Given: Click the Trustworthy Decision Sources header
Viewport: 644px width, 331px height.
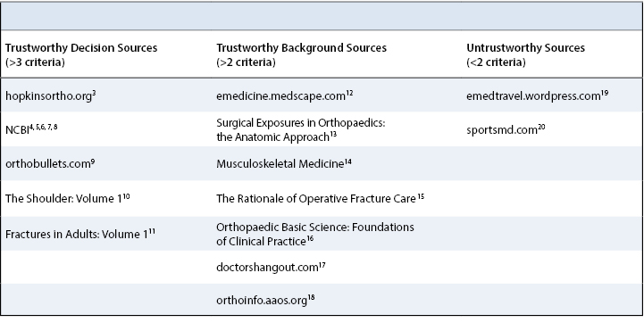Looking at the screenshot, I should coord(81,54).
